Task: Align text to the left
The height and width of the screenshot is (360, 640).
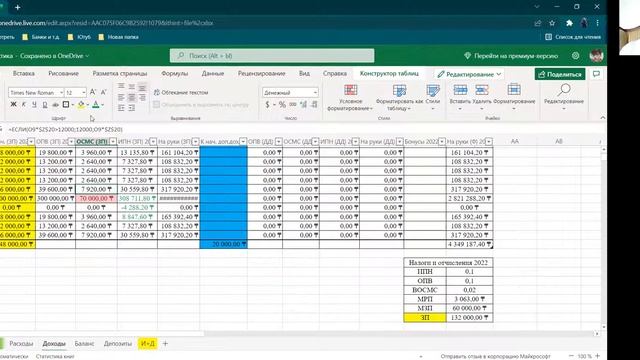Action: (121, 98)
